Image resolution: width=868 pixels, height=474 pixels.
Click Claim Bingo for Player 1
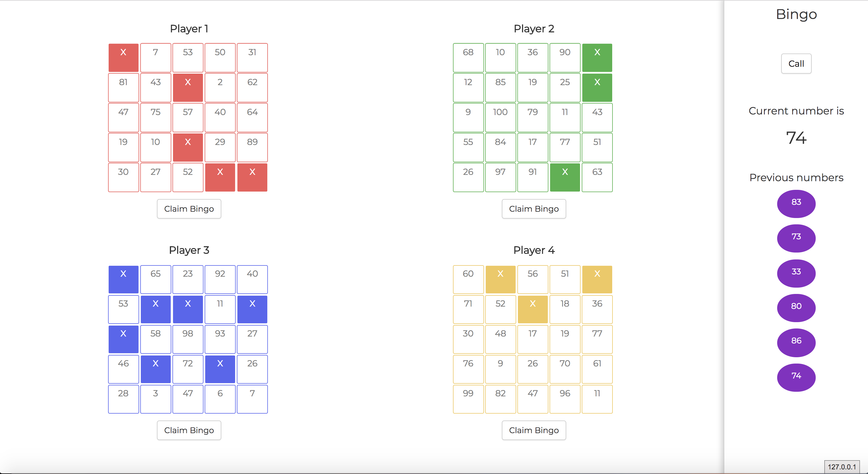tap(189, 209)
